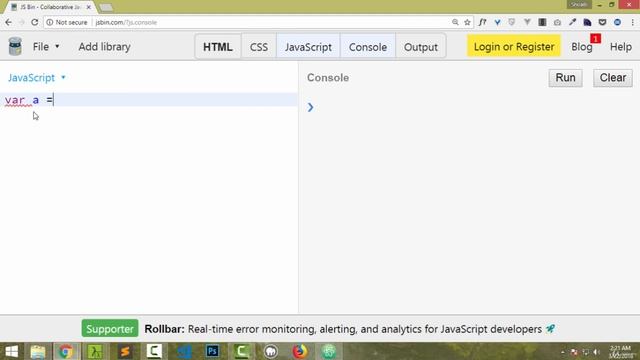Click the volume icon in system tray

click(x=597, y=352)
